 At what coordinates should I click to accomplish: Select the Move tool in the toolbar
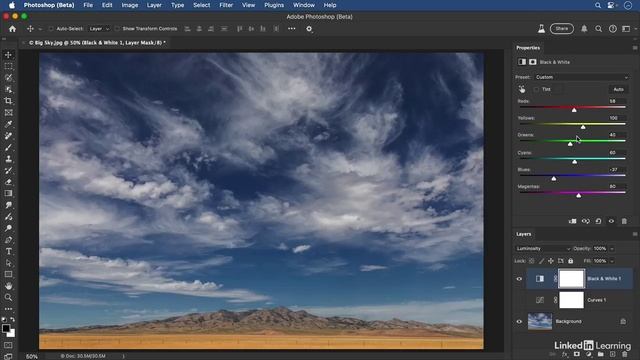click(x=8, y=55)
